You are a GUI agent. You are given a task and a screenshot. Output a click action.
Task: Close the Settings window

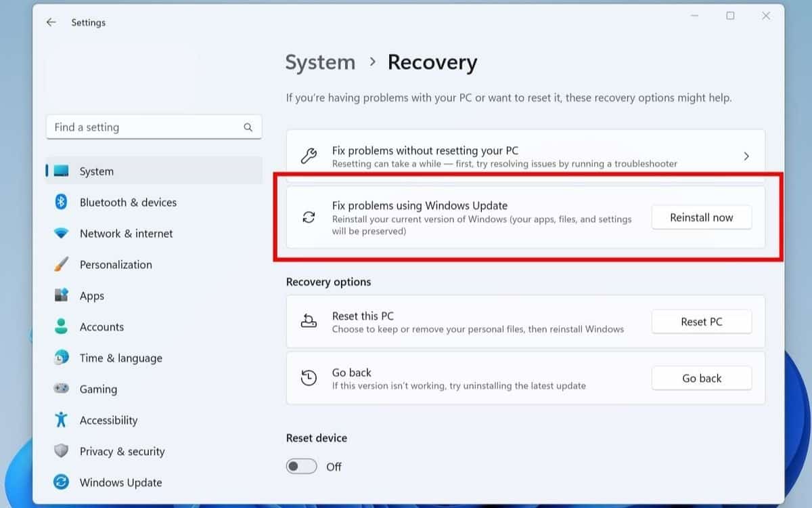[765, 16]
